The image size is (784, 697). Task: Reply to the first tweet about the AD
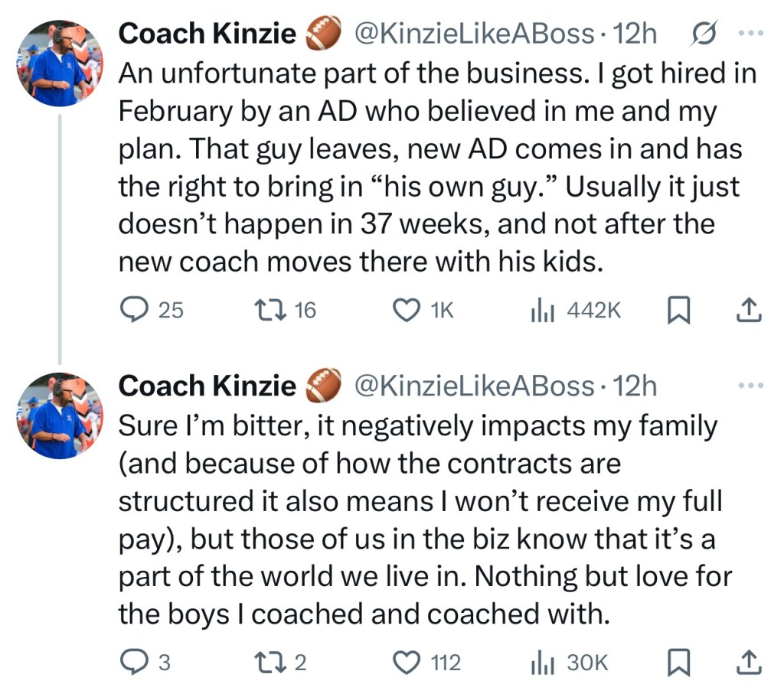[138, 310]
